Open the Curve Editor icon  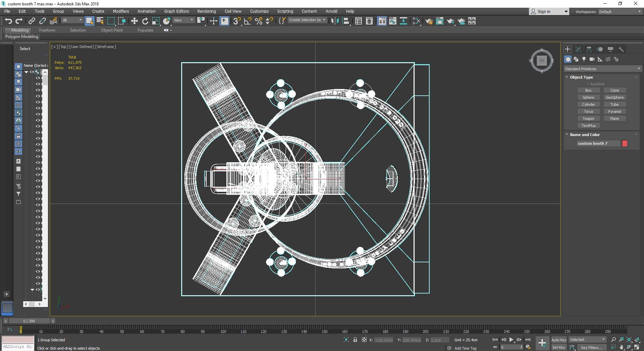click(392, 21)
